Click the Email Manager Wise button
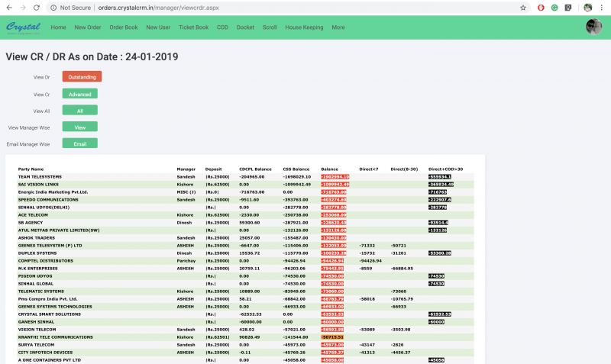 [x=80, y=143]
